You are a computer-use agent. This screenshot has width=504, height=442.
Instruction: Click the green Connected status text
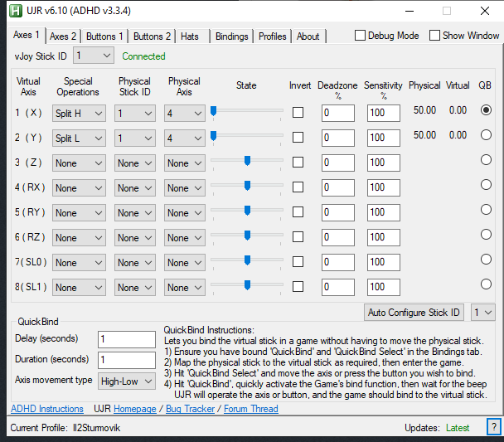pyautogui.click(x=143, y=56)
